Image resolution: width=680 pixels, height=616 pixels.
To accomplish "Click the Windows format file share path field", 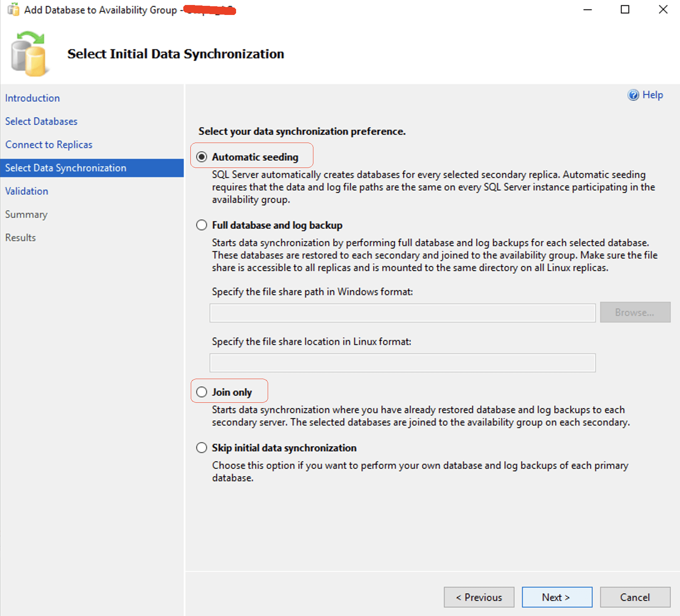I will pyautogui.click(x=402, y=313).
